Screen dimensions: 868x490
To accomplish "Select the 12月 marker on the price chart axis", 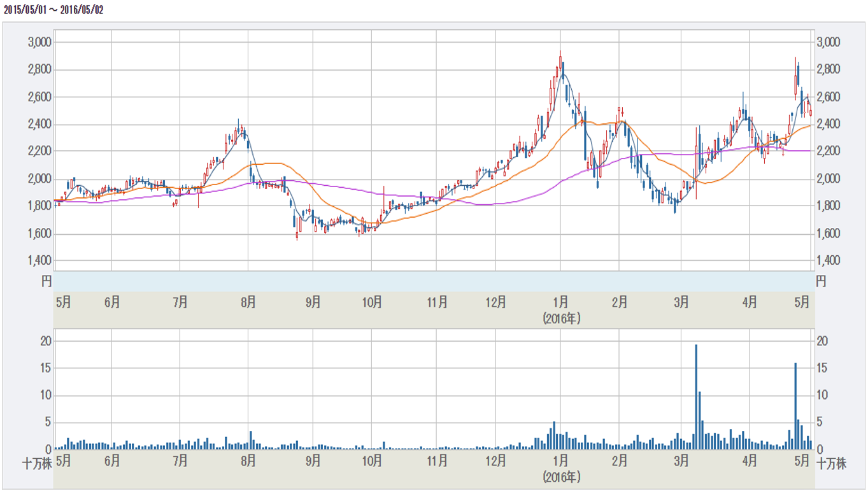I will [495, 302].
